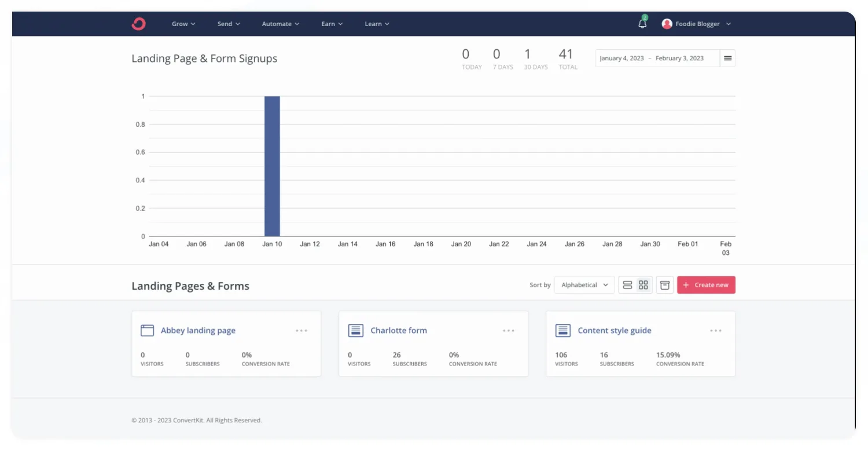Open options for Abbey landing page
The width and height of the screenshot is (868, 453).
point(301,331)
